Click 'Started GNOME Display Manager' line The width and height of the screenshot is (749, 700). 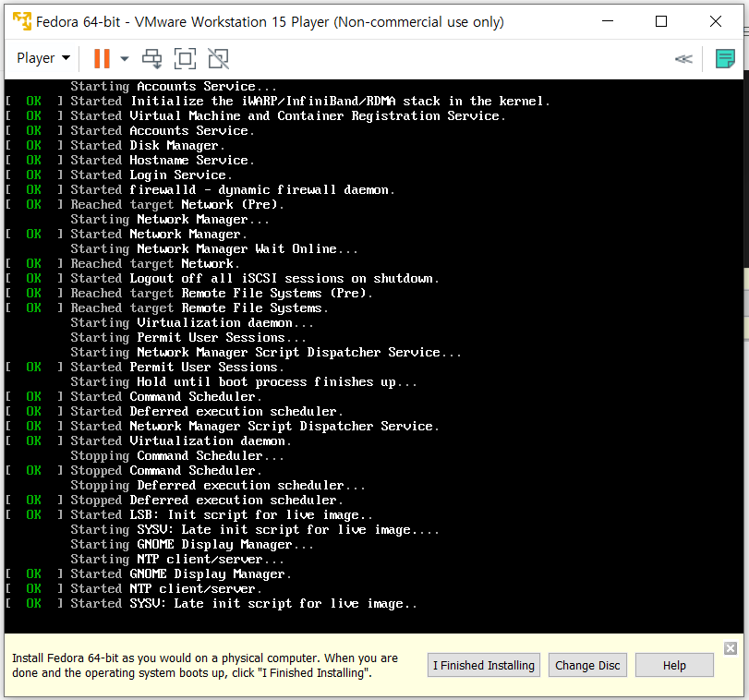click(x=149, y=573)
